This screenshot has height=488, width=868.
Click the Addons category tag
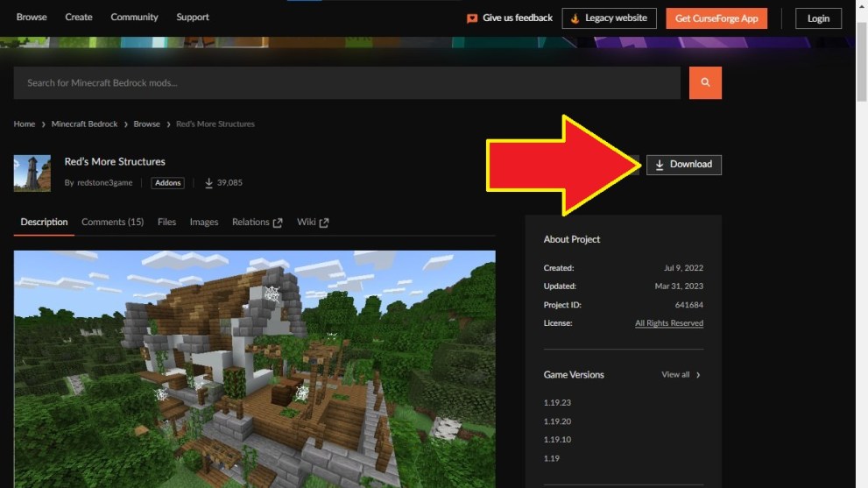coord(168,183)
